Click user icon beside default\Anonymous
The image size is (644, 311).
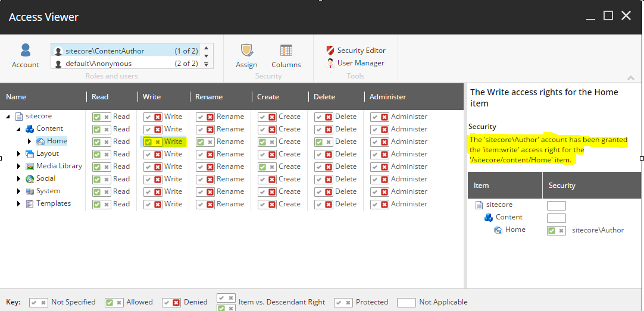[x=59, y=64]
